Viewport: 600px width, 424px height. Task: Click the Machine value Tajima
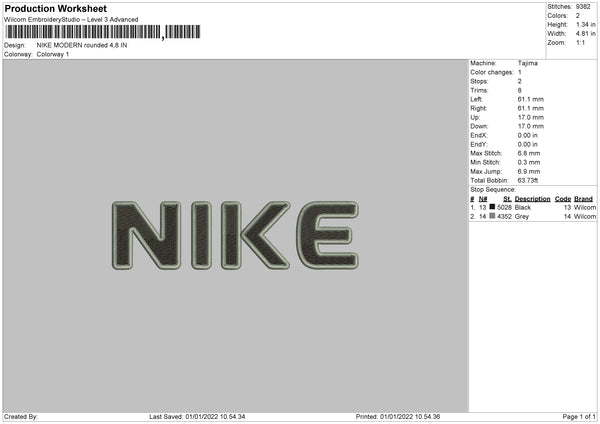pyautogui.click(x=528, y=63)
